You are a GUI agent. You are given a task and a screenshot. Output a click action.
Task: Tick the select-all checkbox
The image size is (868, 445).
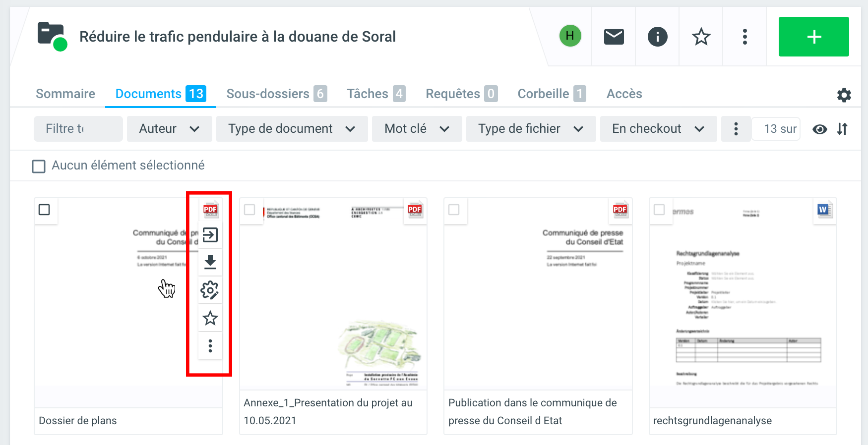[x=39, y=166]
